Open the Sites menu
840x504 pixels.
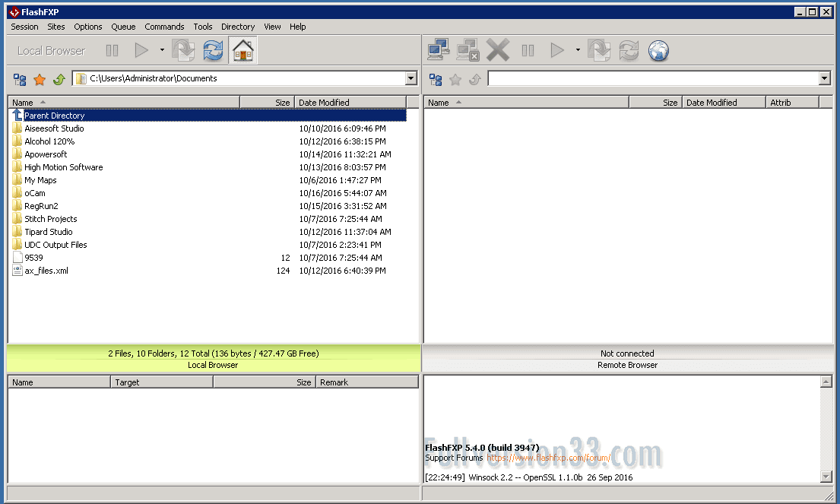click(x=55, y=27)
